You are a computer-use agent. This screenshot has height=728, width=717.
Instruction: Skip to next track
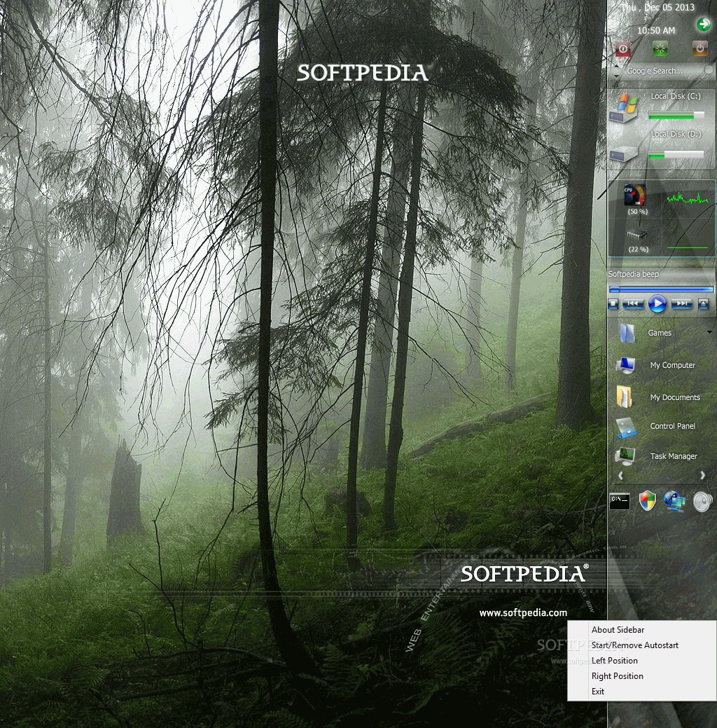coord(681,304)
